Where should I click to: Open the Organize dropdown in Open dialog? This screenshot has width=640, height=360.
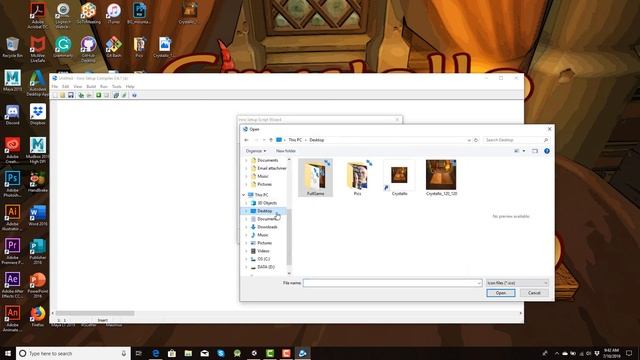(256, 151)
